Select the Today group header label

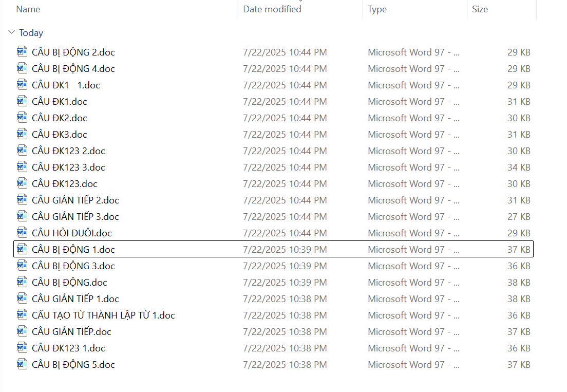pyautogui.click(x=31, y=33)
